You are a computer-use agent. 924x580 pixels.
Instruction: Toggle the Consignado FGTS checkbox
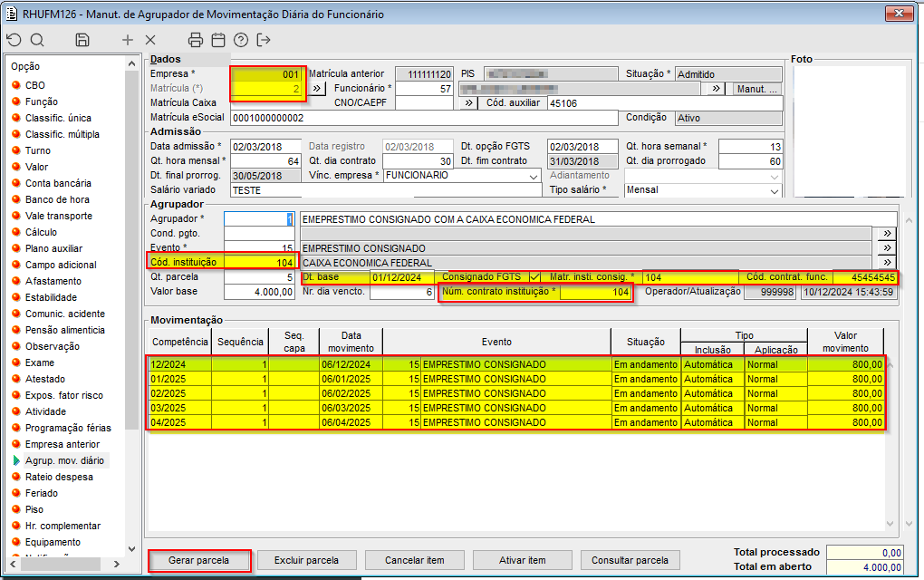[534, 276]
